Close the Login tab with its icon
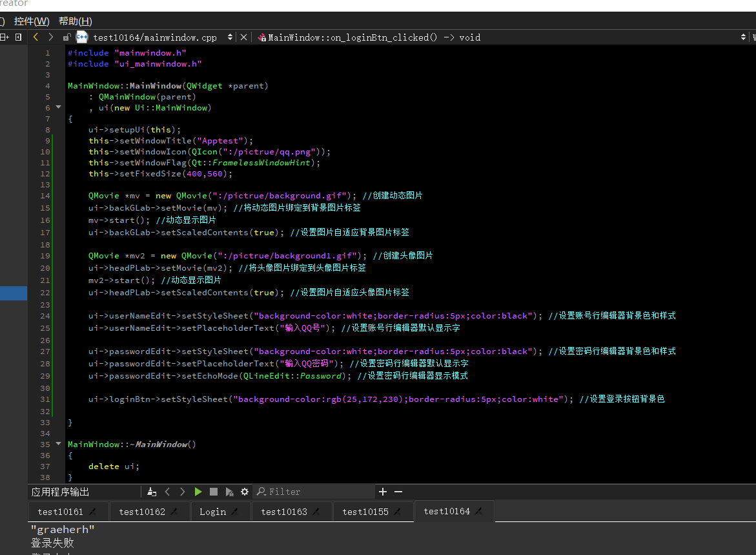Screen dimensions: 756x555 (x=235, y=512)
